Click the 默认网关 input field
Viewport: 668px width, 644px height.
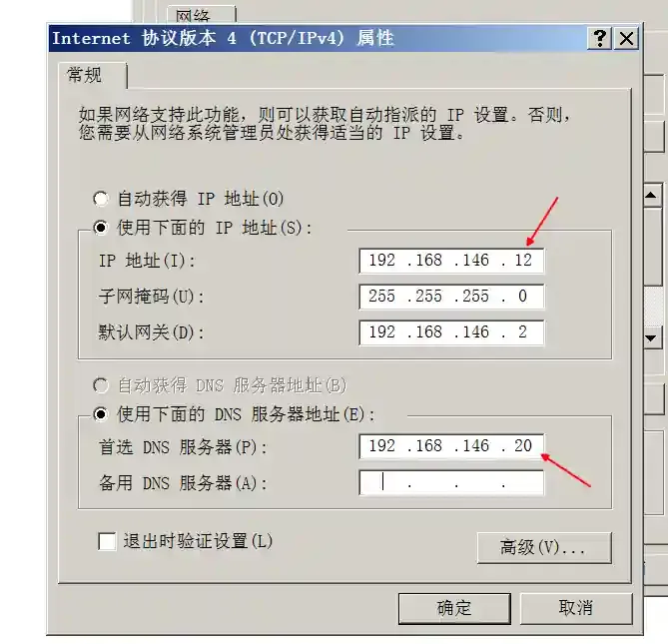point(451,332)
